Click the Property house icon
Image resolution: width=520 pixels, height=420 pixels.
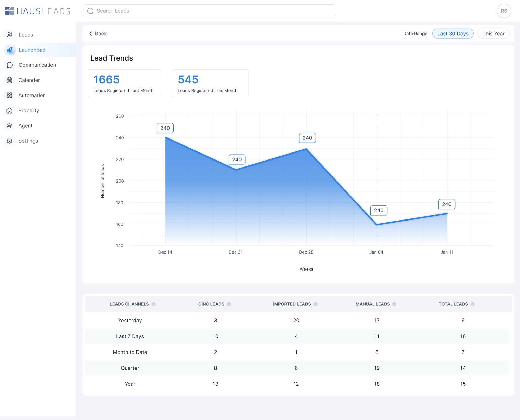(10, 110)
